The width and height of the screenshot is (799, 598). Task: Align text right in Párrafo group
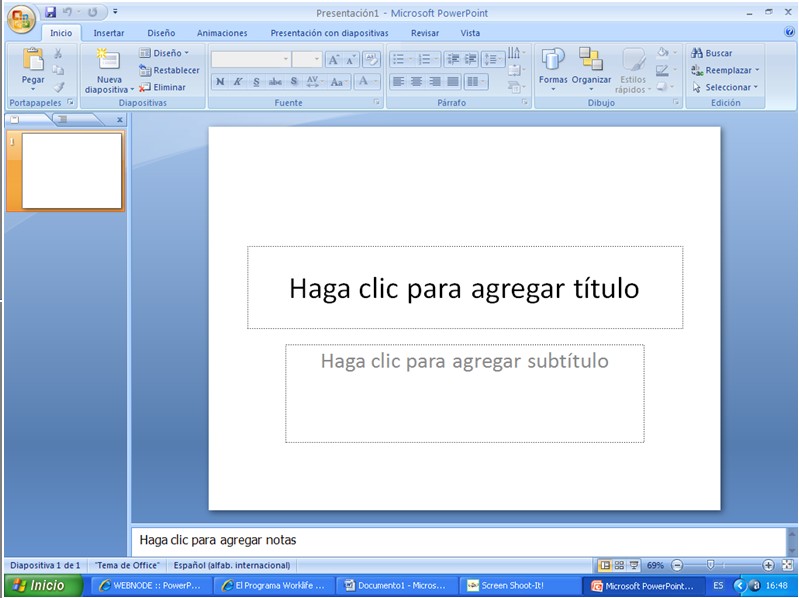[x=435, y=81]
